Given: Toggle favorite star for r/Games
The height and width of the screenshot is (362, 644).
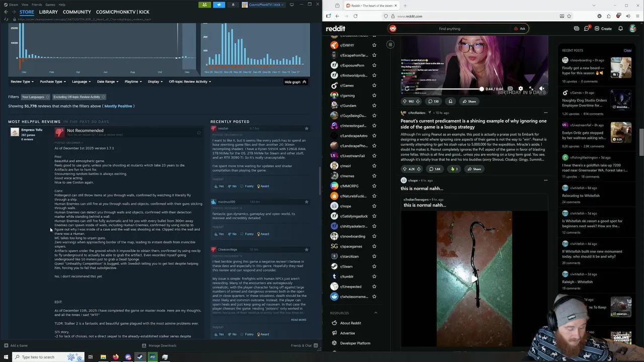Looking at the screenshot, I should 374,85.
